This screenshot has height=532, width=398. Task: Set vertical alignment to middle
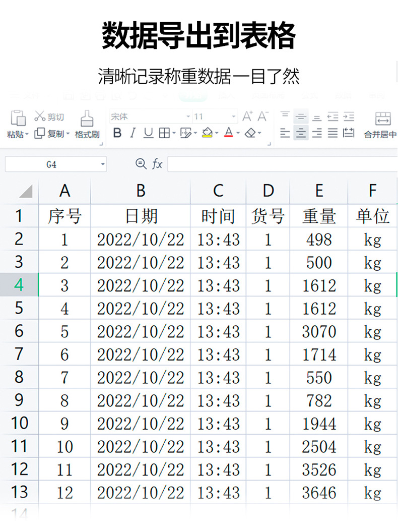pyautogui.click(x=301, y=116)
